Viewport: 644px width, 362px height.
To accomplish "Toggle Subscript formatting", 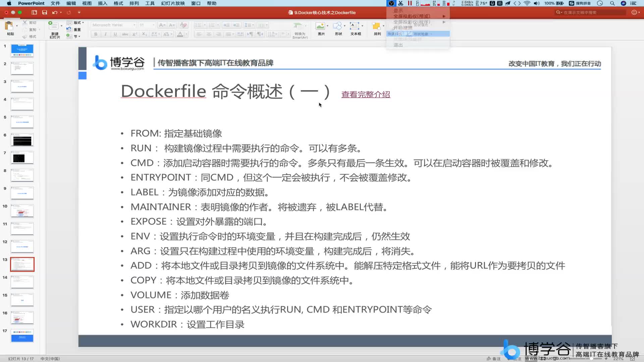I will point(145,34).
